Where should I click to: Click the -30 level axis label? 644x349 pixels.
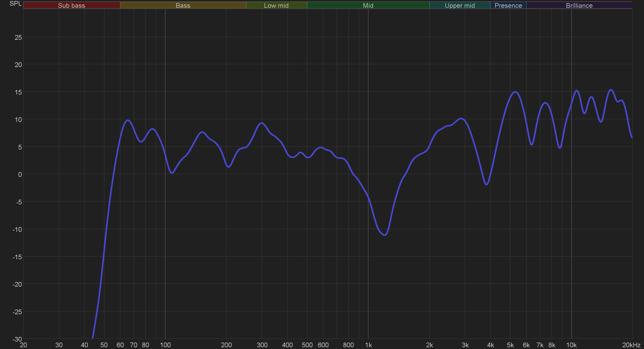coord(17,339)
